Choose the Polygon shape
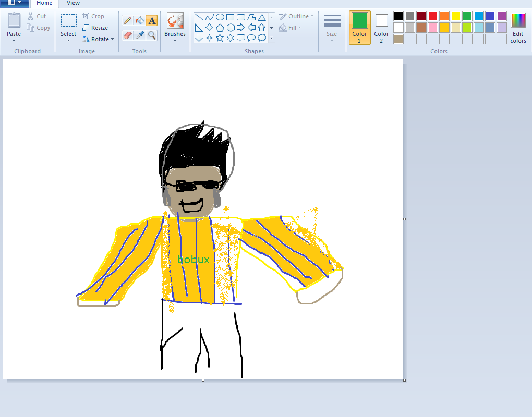The width and height of the screenshot is (532, 417). click(x=251, y=17)
